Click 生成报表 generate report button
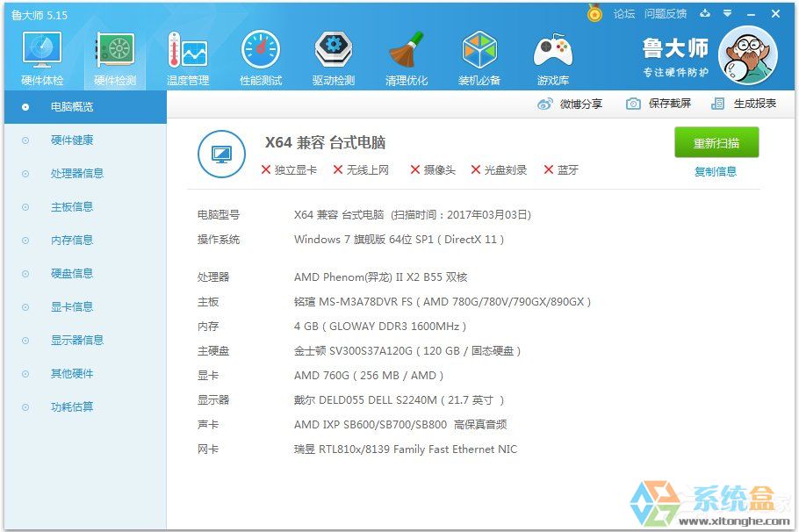The width and height of the screenshot is (799, 532). click(x=744, y=104)
